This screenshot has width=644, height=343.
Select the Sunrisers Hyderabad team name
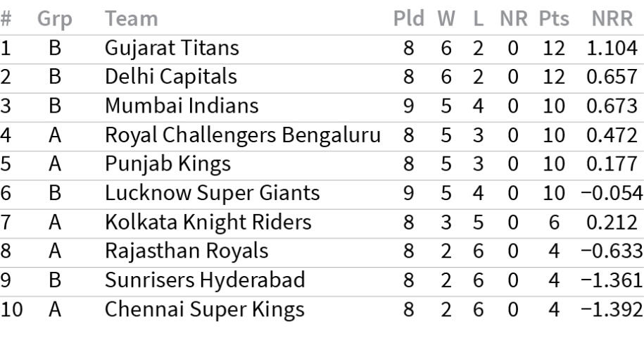coord(205,282)
